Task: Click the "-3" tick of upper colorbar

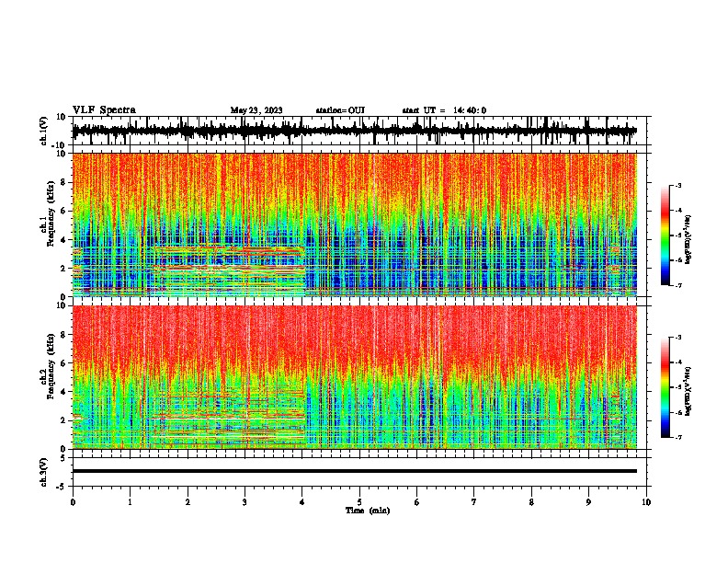Action: tap(678, 185)
